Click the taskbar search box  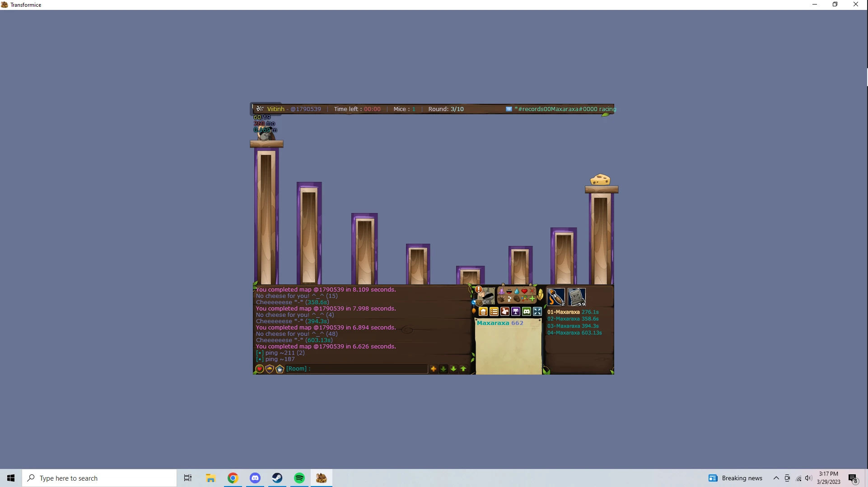(99, 478)
